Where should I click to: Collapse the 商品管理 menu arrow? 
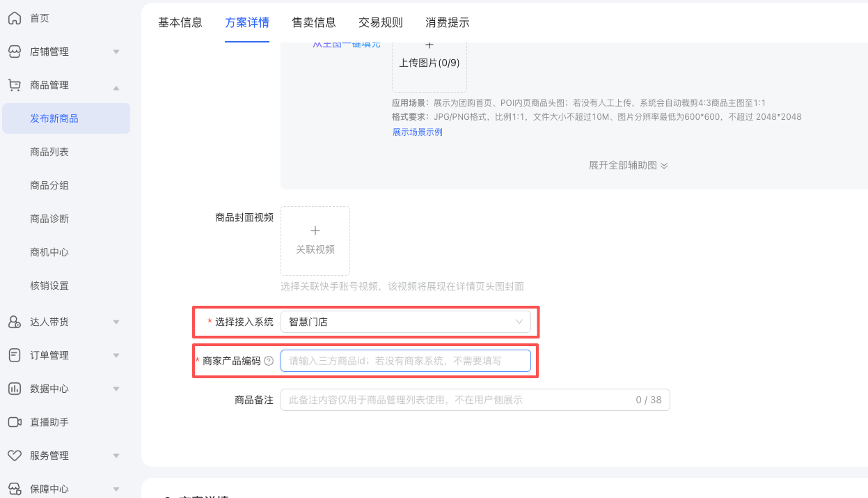click(116, 86)
